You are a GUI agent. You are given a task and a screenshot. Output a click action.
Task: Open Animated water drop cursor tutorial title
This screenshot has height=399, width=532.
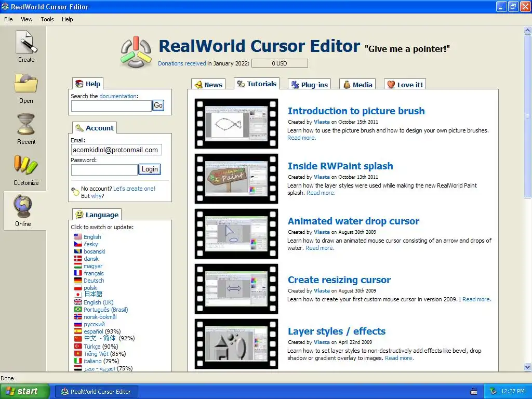[353, 221]
